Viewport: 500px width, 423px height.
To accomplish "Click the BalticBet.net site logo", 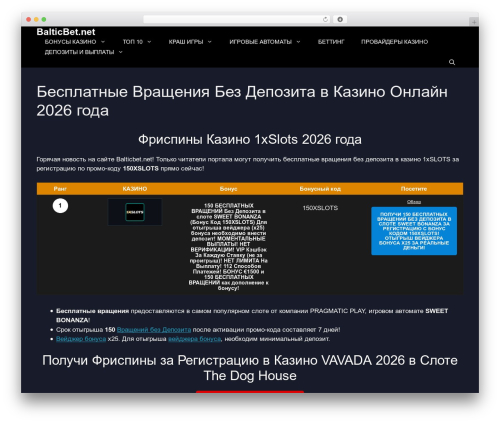I will click(66, 32).
